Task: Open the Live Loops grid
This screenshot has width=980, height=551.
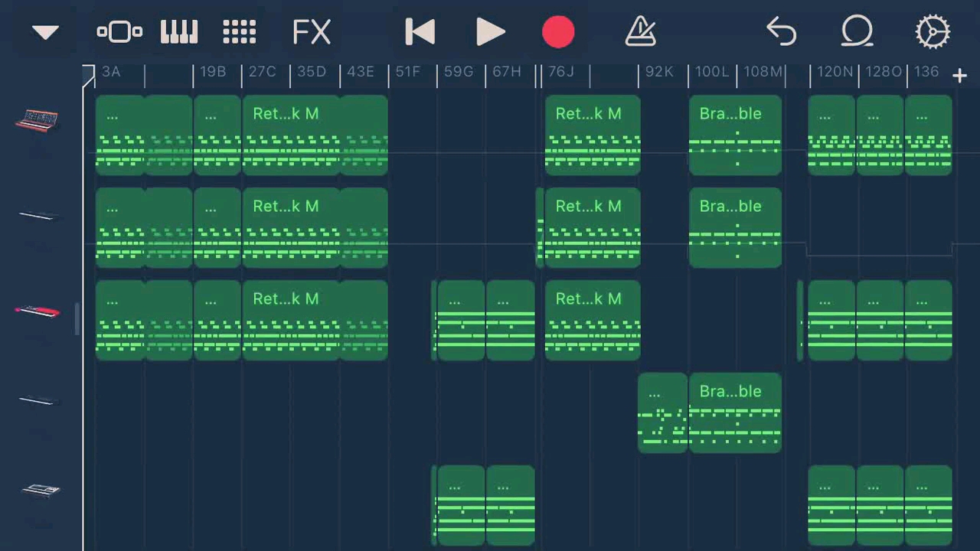Action: coord(239,32)
